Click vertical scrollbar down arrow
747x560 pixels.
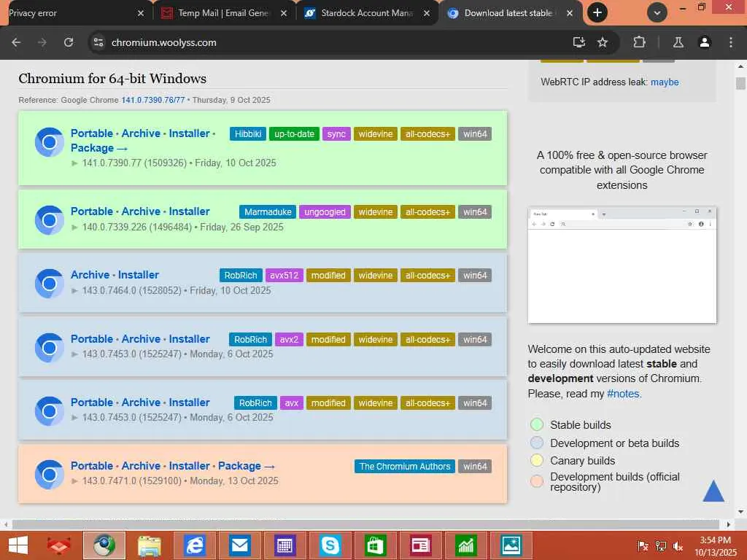740,512
